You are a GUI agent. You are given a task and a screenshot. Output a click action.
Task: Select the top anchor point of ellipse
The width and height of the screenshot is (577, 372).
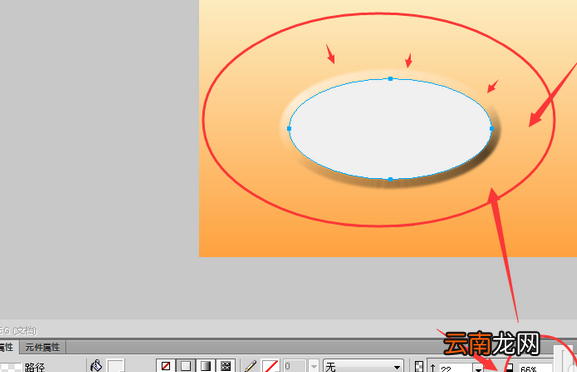click(x=390, y=79)
